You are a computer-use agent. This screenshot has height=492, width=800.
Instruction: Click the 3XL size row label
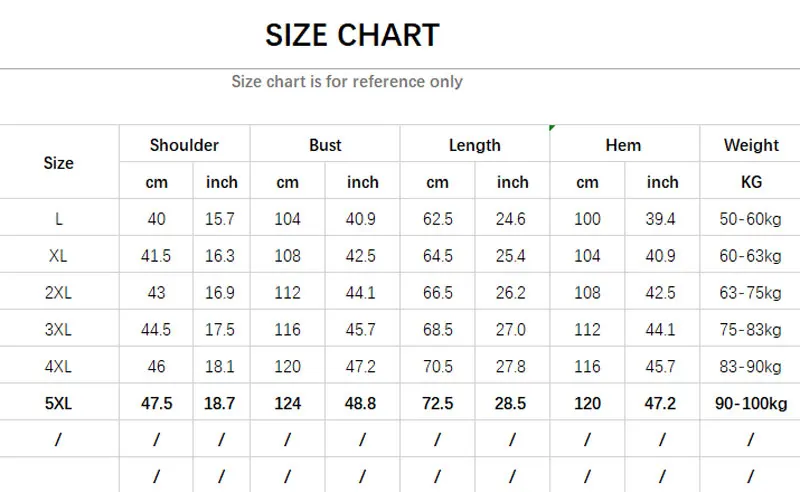(59, 330)
